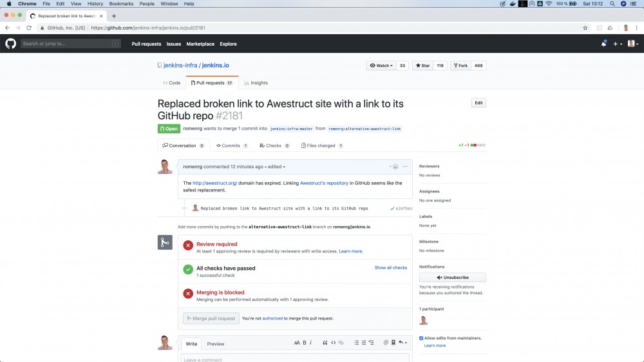Viewport: 644px width, 362px height.
Task: Focus the GitHub search field
Action: tap(70, 44)
